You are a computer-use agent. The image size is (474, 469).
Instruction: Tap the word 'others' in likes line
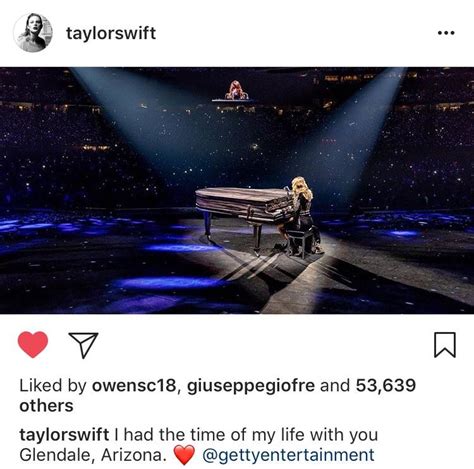tap(46, 406)
